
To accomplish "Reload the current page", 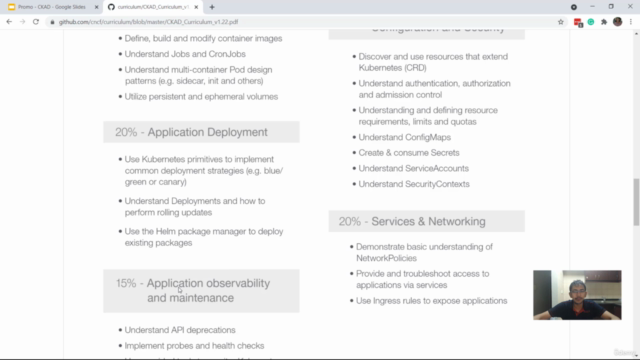I will point(36,22).
